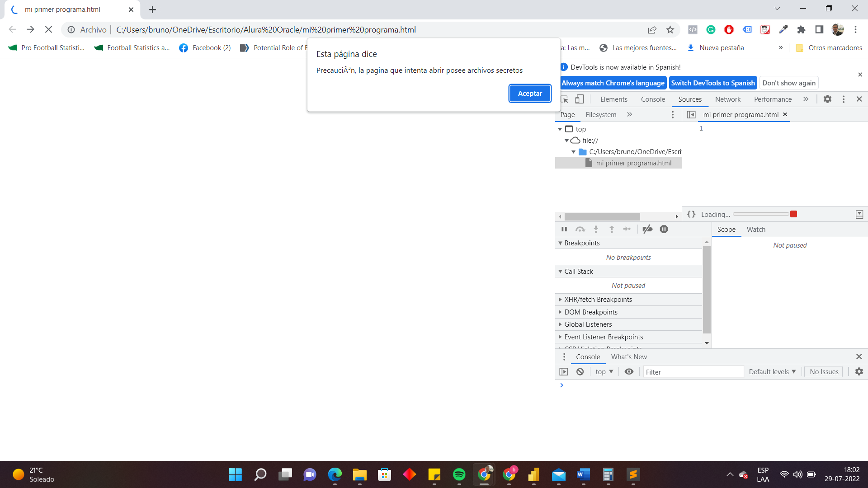Toggle the device toolbar
868x488 pixels.
pos(580,99)
